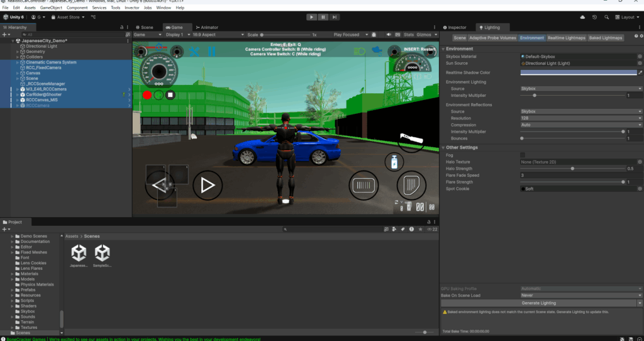Open the 16:9 Aspect dropdown
This screenshot has width=644, height=341.
218,35
